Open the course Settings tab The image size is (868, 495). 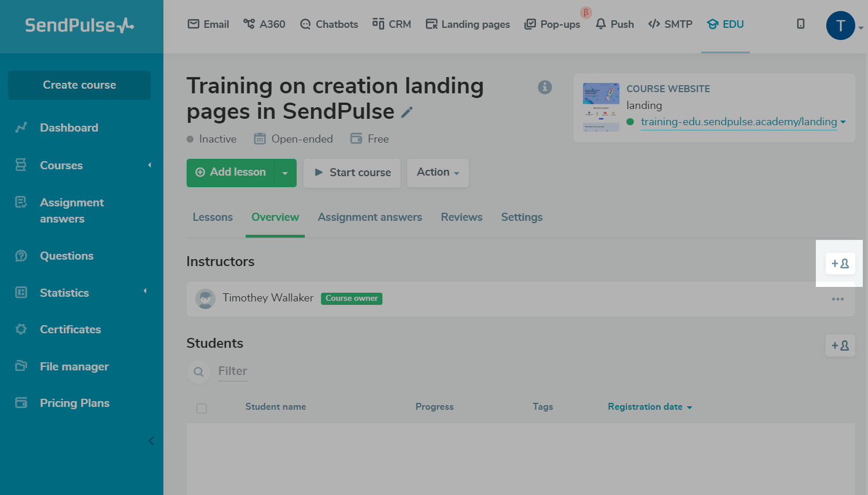(x=522, y=217)
